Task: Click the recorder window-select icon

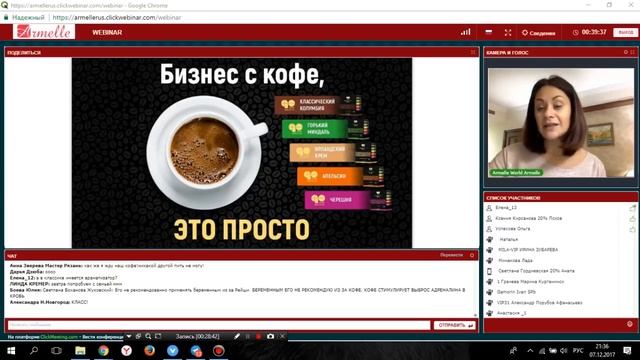Action: point(138,336)
